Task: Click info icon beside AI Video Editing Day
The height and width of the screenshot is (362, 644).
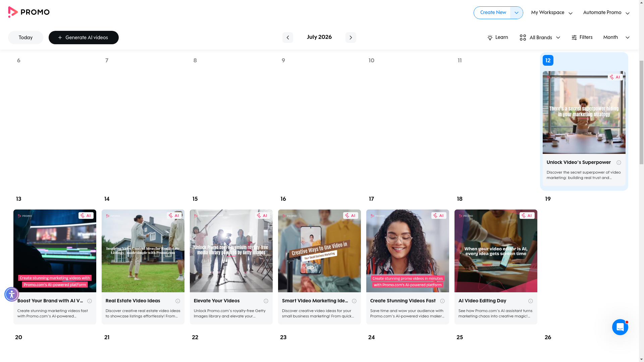Action: 530,301
